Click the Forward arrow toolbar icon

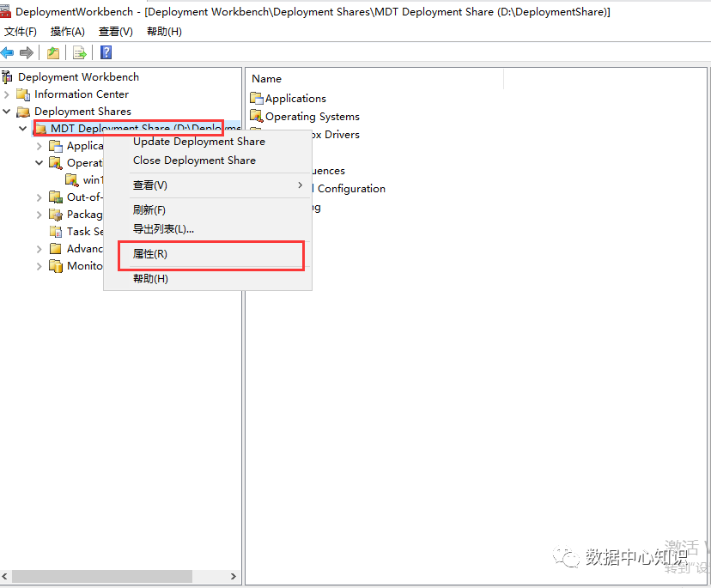(27, 52)
